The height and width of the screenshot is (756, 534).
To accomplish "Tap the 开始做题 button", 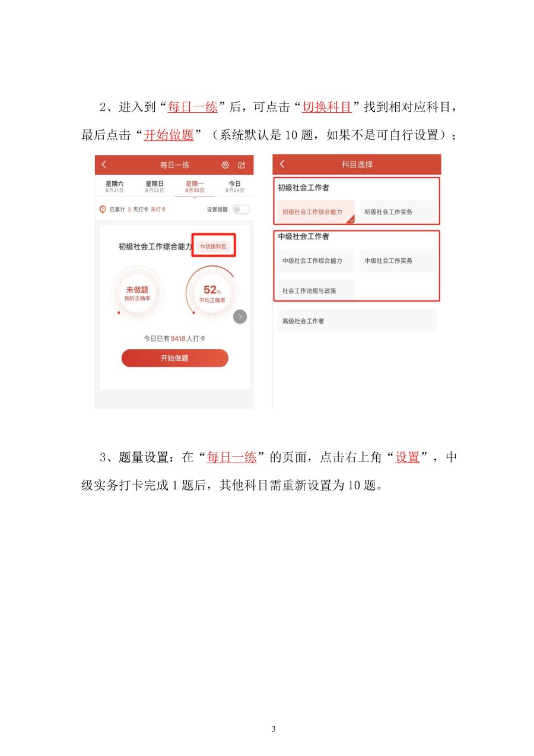I will [174, 358].
